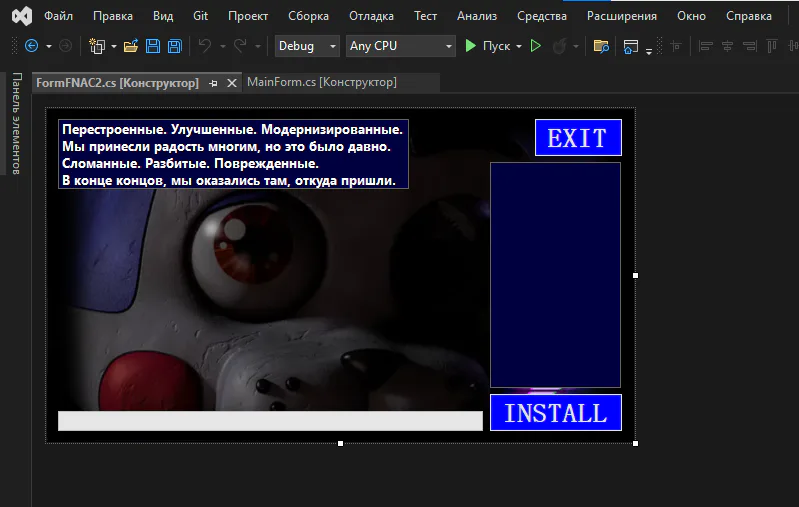Open the Тест menu
Image resolution: width=799 pixels, height=507 pixels.
425,16
